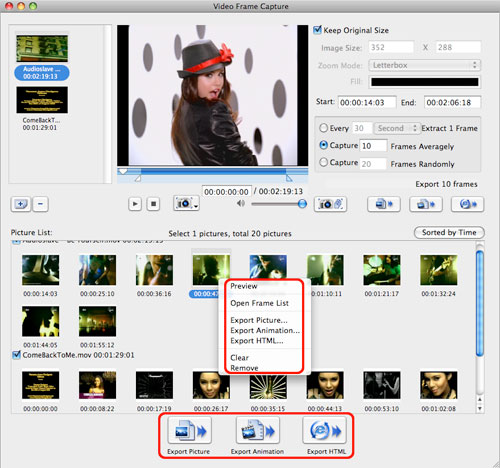This screenshot has height=468, width=500.
Task: Choose Open Frame List from context menu
Action: (x=259, y=303)
